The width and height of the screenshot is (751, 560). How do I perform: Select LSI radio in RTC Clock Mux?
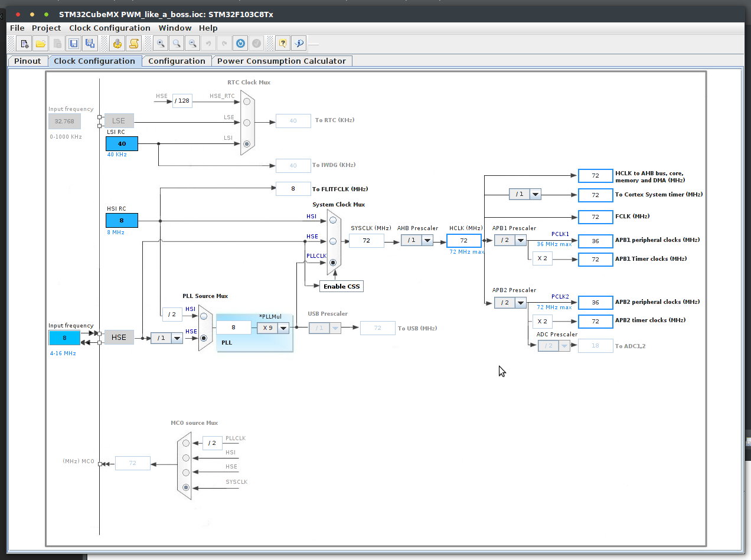coord(247,143)
